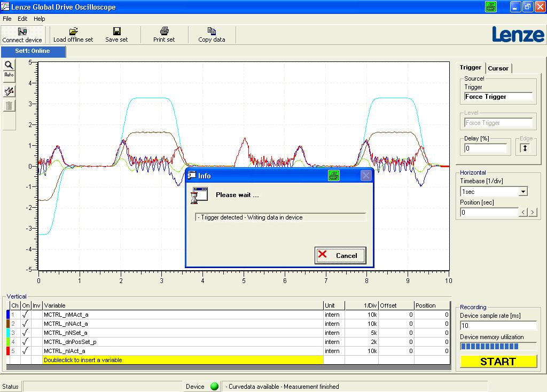Switch to the Cursor tab

(498, 68)
